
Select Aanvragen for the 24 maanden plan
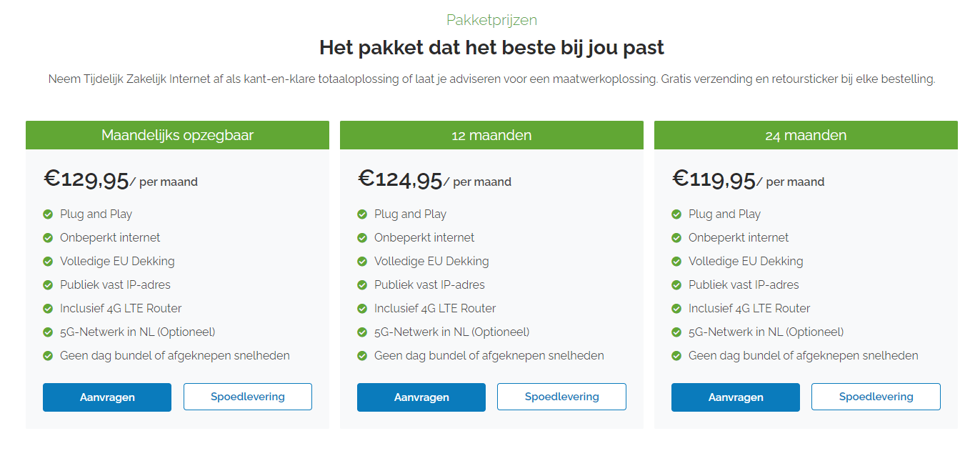pos(736,397)
